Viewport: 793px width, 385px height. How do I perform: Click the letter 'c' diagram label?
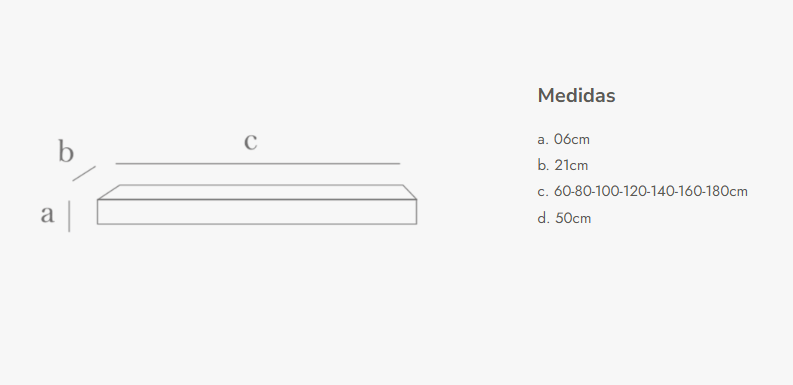point(250,141)
